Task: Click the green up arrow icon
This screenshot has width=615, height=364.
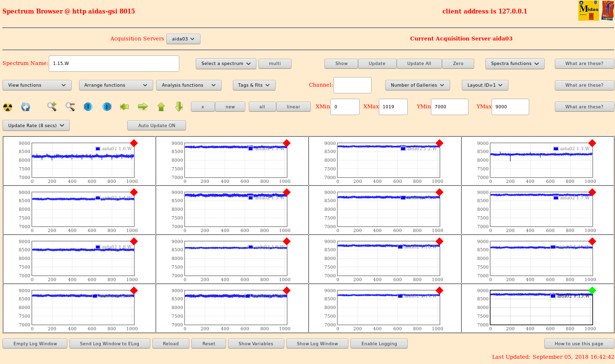Action: (161, 106)
